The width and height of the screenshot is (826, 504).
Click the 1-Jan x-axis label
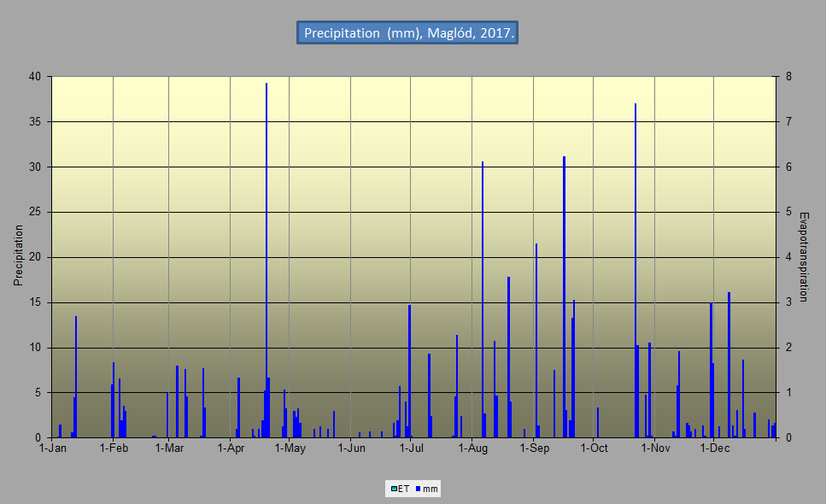[53, 448]
